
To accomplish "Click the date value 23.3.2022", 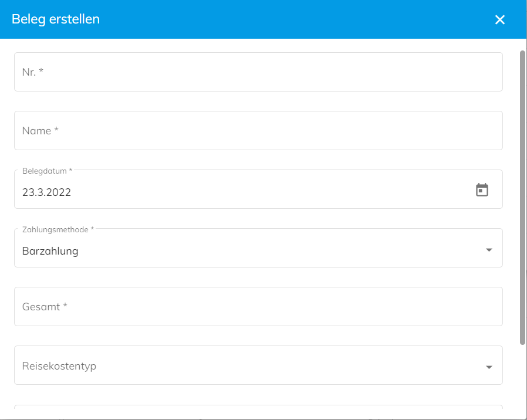I will 46,192.
